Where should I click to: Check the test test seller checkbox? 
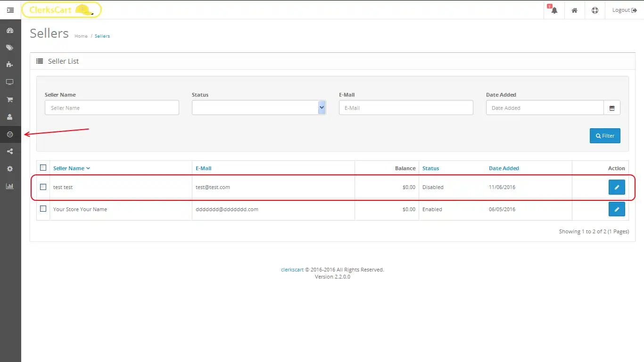(x=43, y=187)
